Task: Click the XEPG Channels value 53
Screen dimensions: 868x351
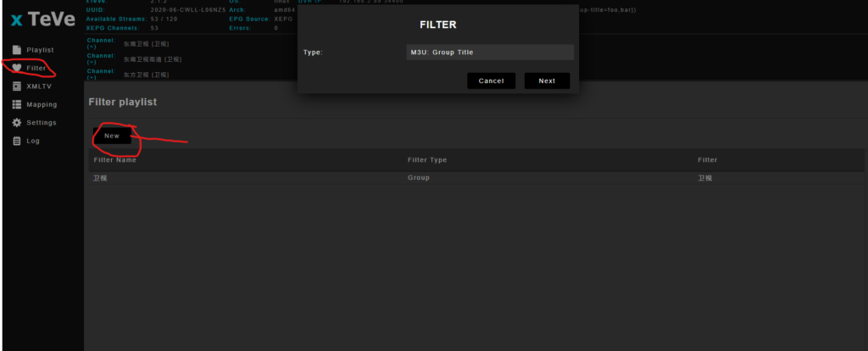Action: pos(154,28)
